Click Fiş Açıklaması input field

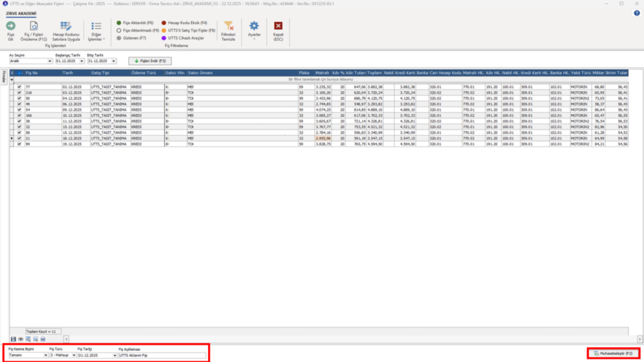click(162, 356)
